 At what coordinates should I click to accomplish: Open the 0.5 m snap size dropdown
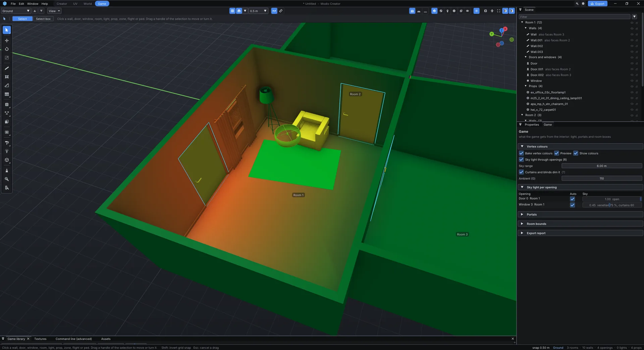258,11
